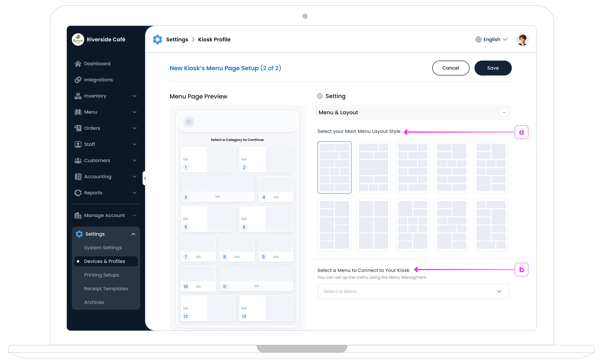Click Settings in the breadcrumb
Screen dimensions: 603x364
tap(177, 39)
